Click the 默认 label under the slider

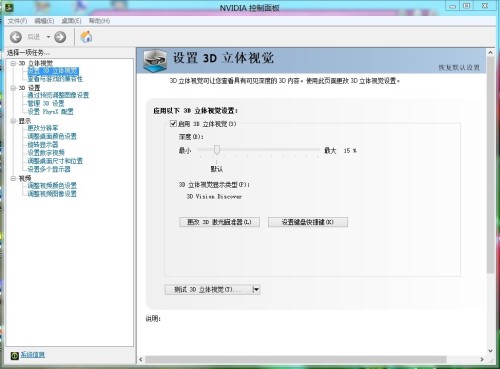217,169
